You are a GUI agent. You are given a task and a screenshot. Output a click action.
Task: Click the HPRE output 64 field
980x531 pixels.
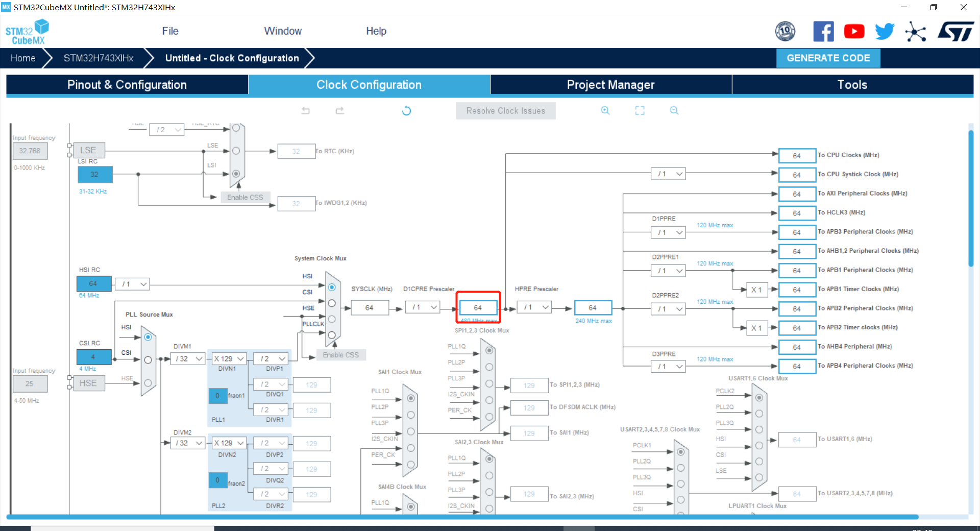593,307
